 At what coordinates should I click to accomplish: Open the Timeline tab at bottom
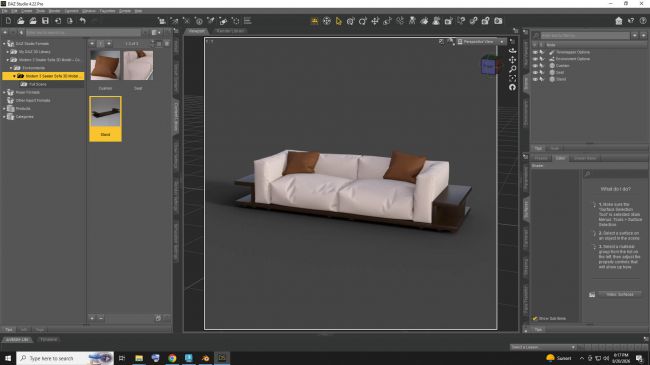(x=49, y=340)
